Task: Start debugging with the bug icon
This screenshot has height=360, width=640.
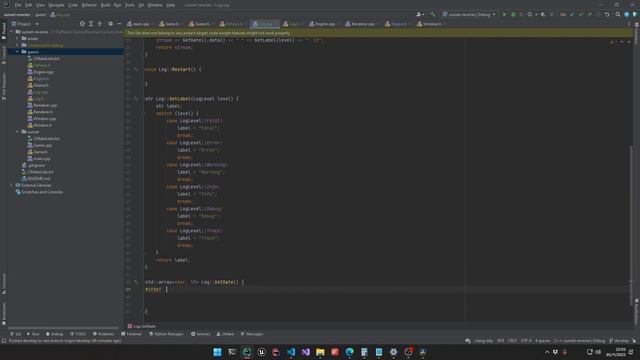Action: (x=513, y=14)
